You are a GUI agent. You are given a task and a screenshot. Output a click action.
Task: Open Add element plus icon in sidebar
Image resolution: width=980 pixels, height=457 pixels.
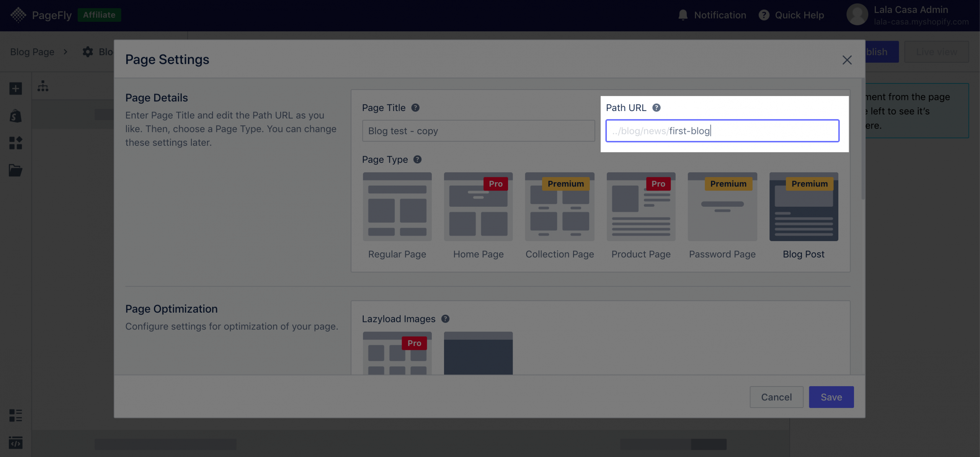tap(15, 88)
